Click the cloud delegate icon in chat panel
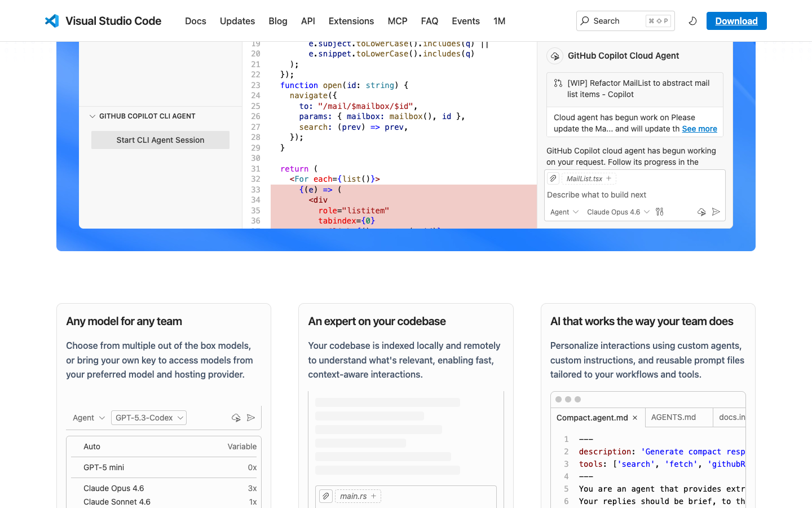This screenshot has height=508, width=812. pyautogui.click(x=701, y=212)
